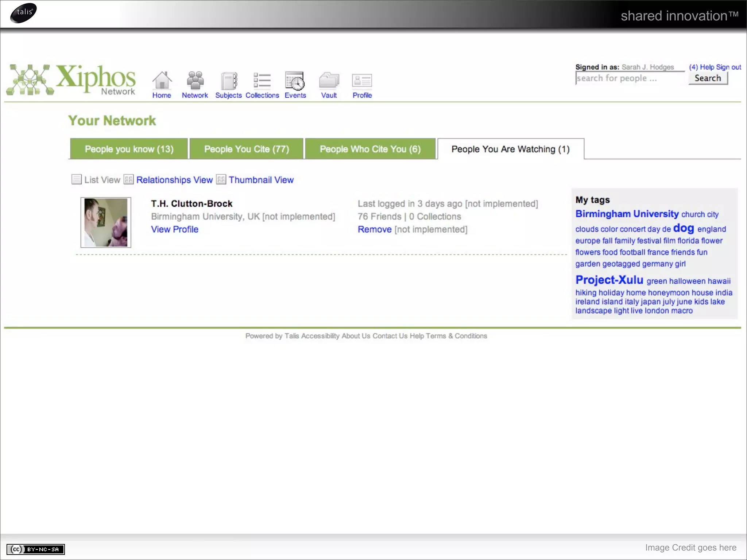Open the Thumbnail View link
747x560 pixels.
coord(261,180)
